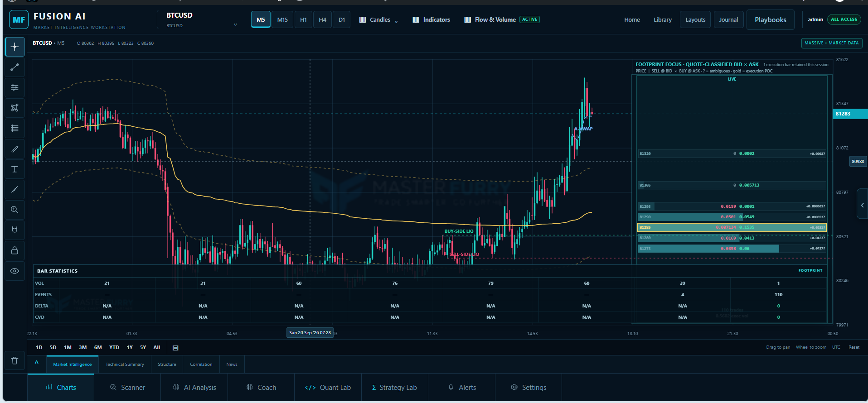Click the Charts bar-chart icon
Viewport: 868px width, 403px height.
point(49,387)
